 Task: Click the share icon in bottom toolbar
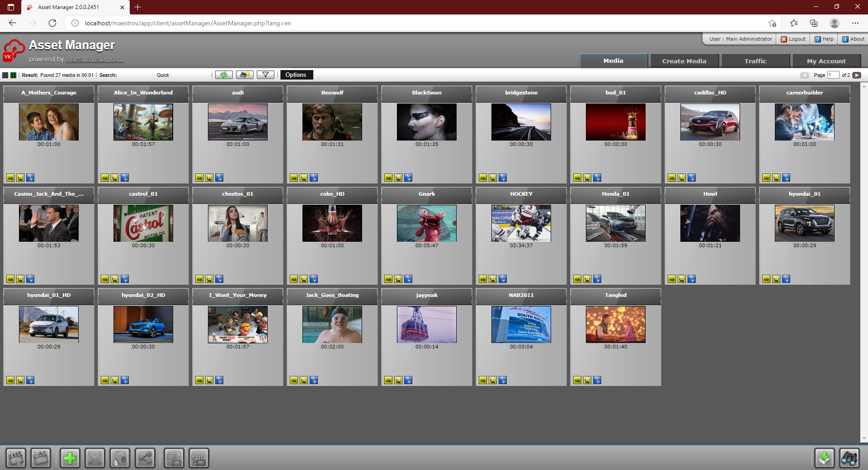(x=145, y=458)
